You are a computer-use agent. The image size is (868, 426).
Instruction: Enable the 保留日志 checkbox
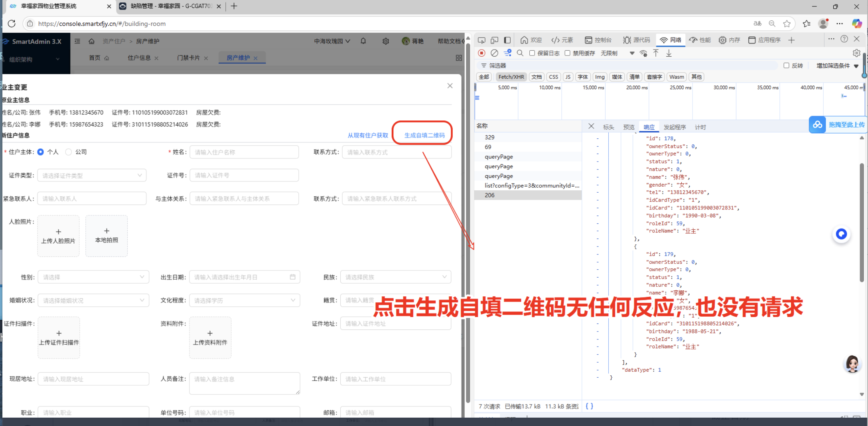click(x=532, y=53)
